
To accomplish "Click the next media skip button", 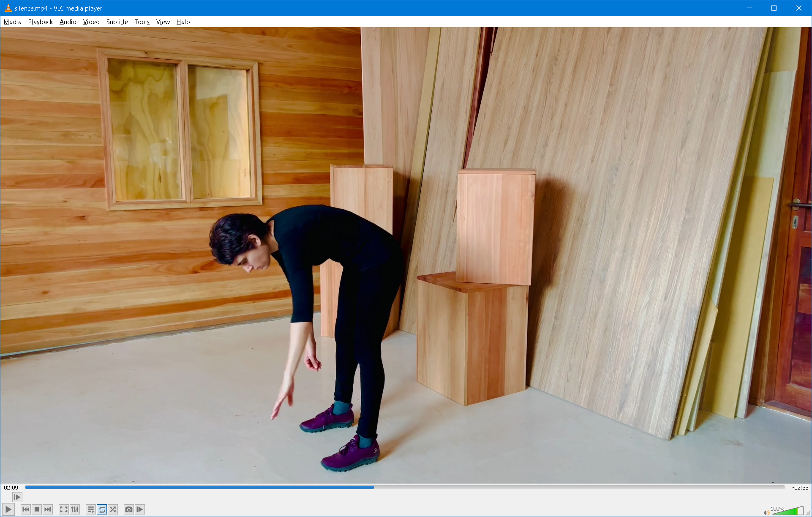I will tap(48, 509).
